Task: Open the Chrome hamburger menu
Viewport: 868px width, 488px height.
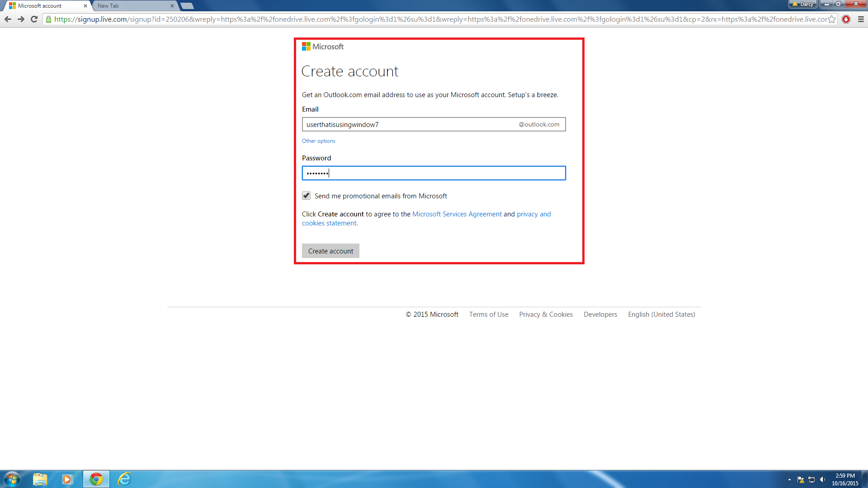Action: (x=861, y=19)
